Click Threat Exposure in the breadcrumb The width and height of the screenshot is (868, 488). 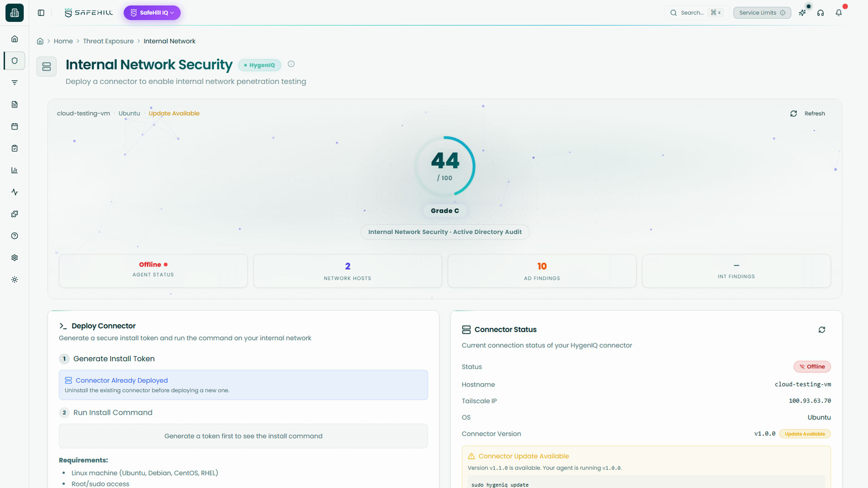point(108,41)
